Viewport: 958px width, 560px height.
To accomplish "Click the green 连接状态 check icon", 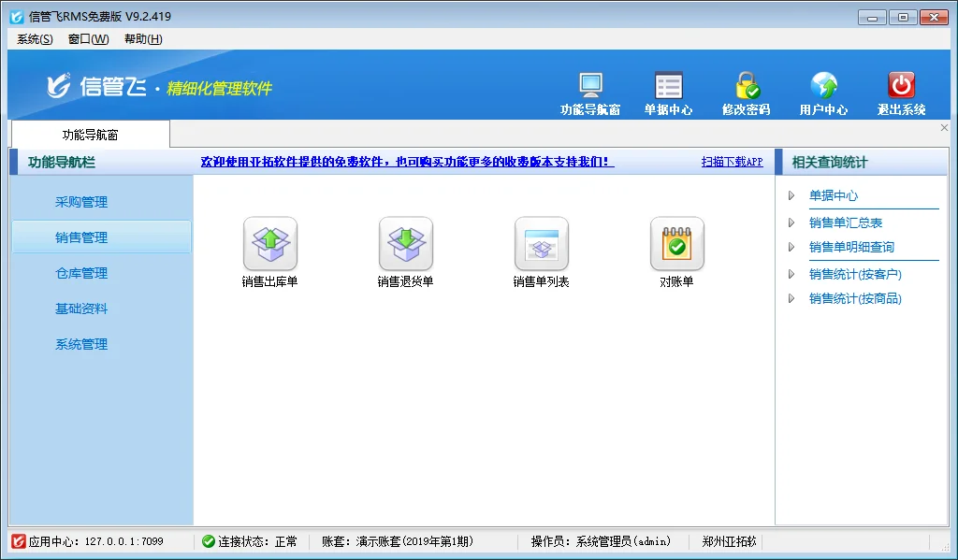I will tap(209, 541).
